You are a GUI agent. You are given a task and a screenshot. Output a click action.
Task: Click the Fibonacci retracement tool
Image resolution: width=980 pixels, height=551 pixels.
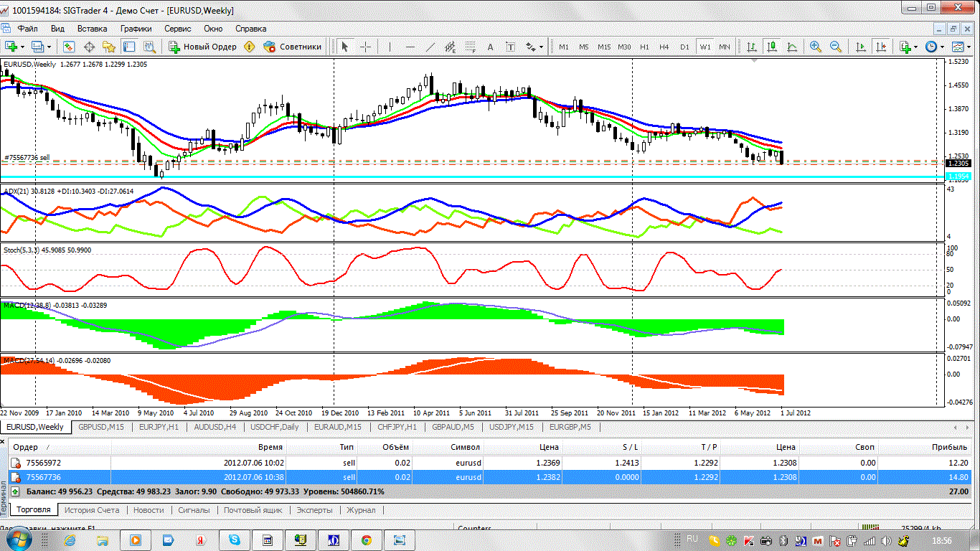tap(471, 47)
